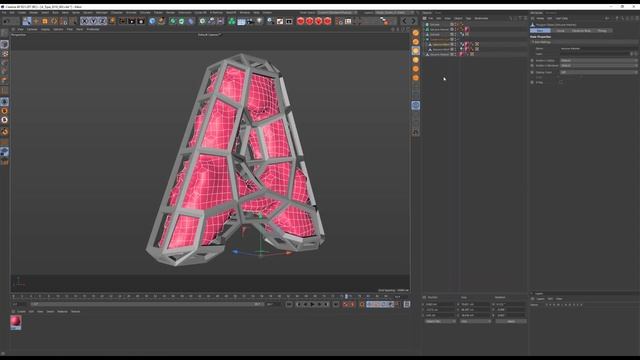Select the Pen spline tool icon
The height and width of the screenshot is (360, 640).
[162, 21]
